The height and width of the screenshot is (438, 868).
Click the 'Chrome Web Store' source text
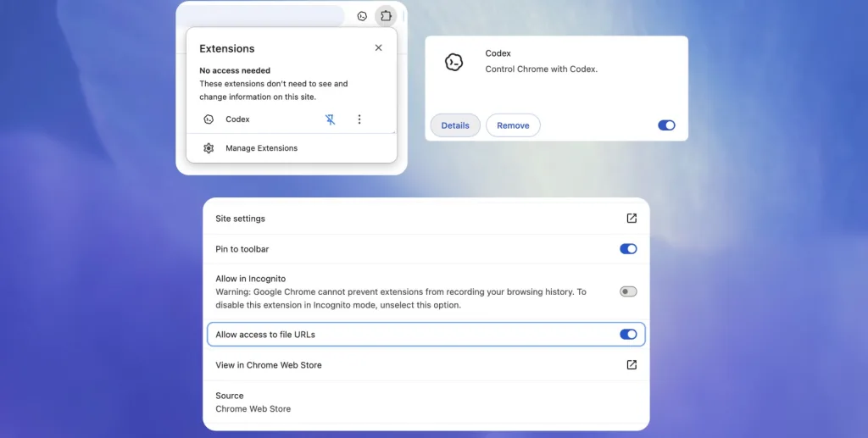(x=253, y=408)
